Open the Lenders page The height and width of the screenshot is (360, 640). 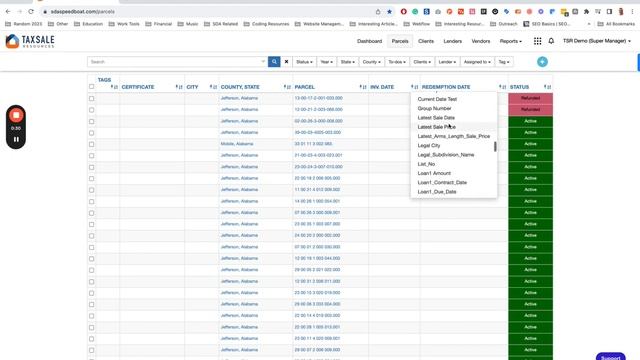click(453, 41)
